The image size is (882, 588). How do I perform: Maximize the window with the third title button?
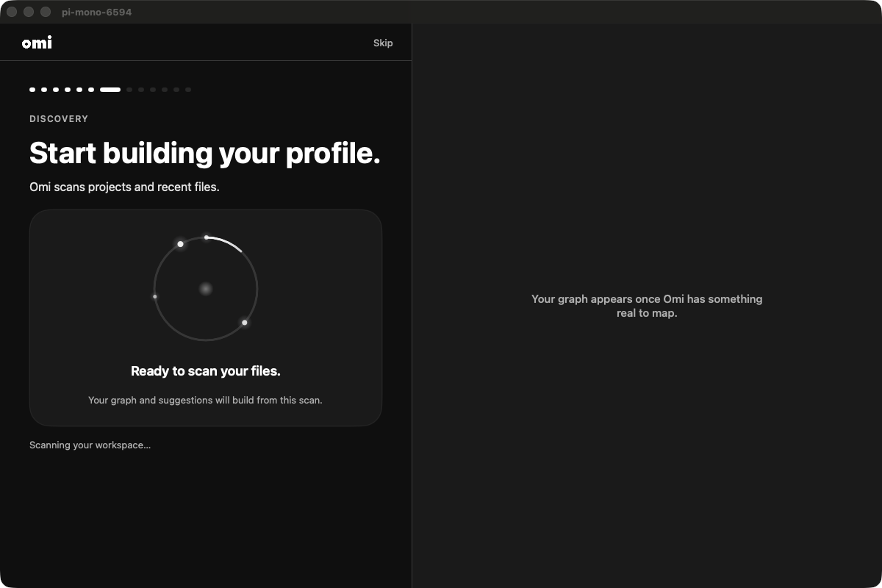point(46,12)
